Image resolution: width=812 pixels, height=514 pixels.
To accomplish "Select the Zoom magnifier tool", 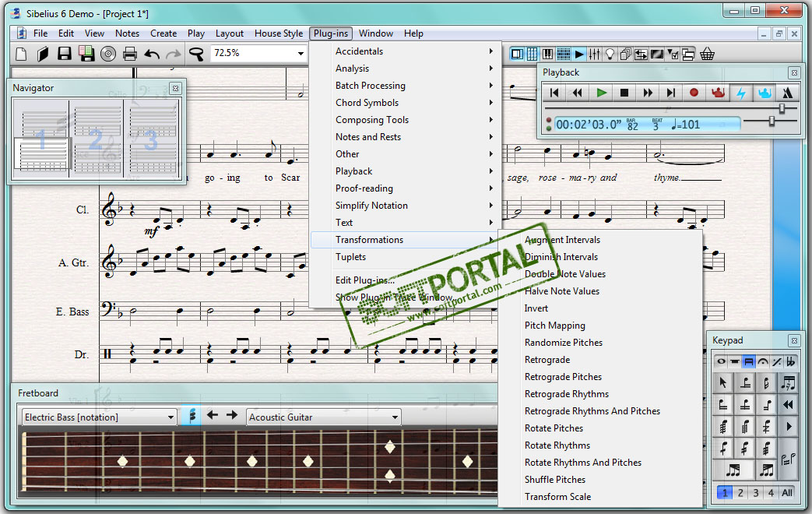I will [196, 54].
